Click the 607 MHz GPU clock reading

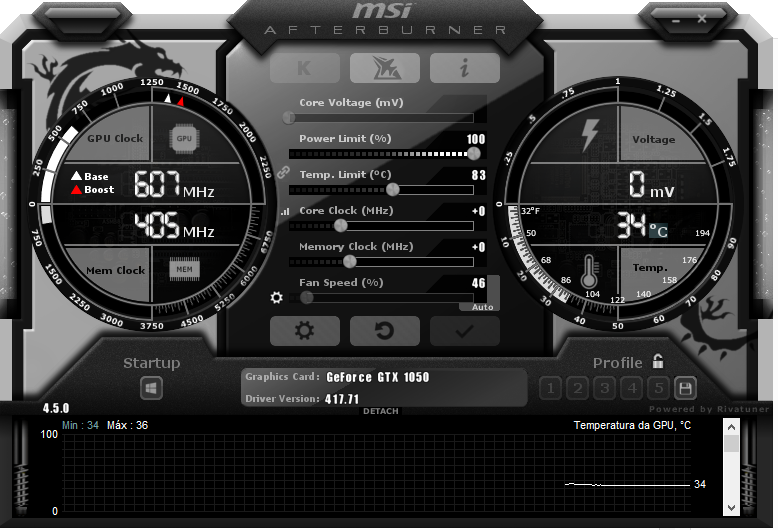point(174,184)
